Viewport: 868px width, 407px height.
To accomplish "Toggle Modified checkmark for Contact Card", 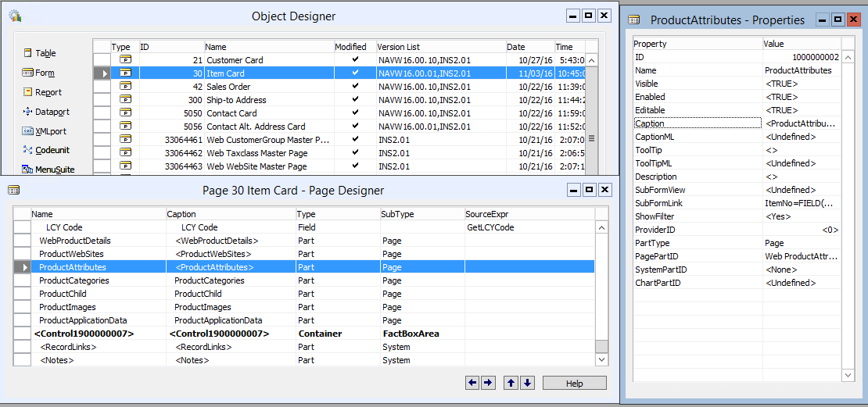I will pyautogui.click(x=355, y=113).
